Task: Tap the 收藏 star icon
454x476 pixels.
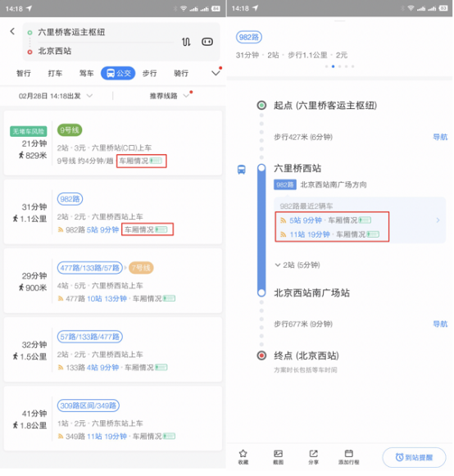Action: pos(243,457)
